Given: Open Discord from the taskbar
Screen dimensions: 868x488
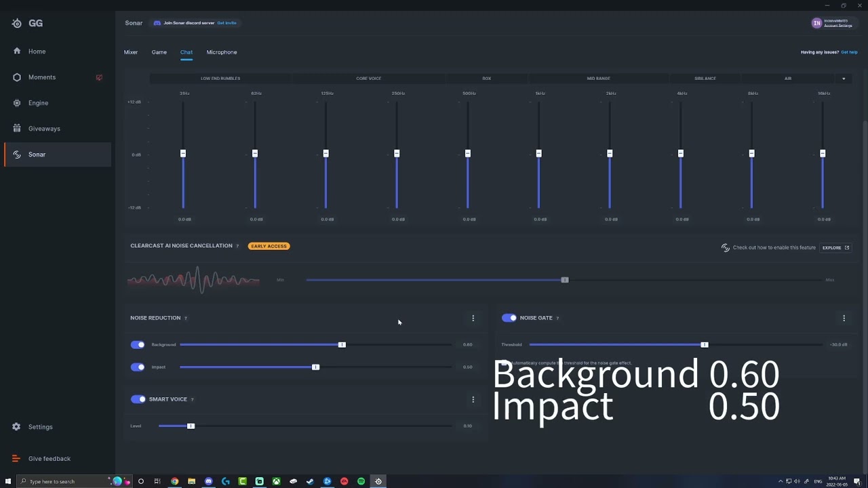Looking at the screenshot, I should (x=208, y=481).
